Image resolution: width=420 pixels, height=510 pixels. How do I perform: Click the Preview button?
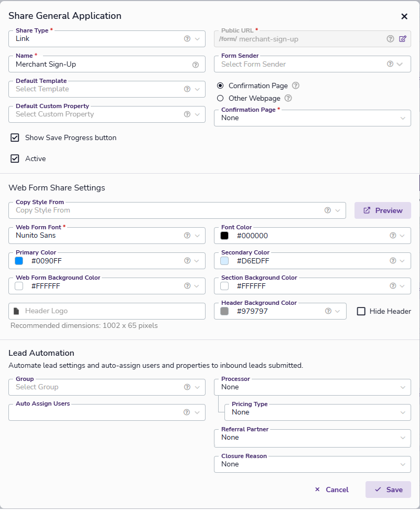[383, 210]
